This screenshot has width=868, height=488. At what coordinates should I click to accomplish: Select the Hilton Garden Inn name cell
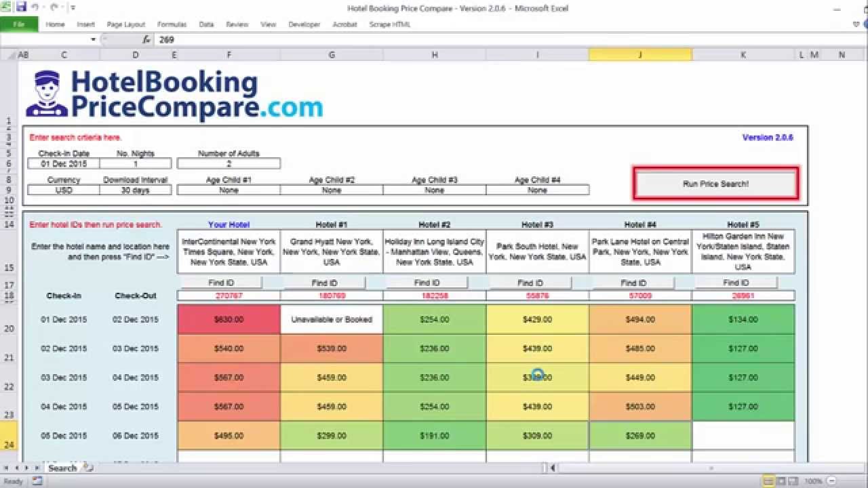tap(743, 251)
